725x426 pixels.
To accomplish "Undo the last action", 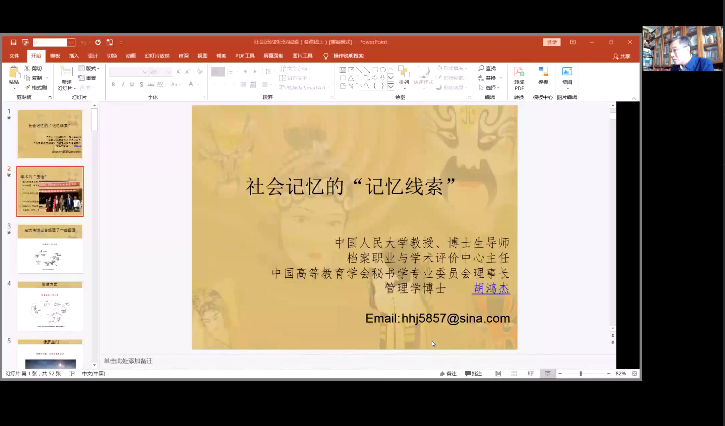I will click(84, 42).
